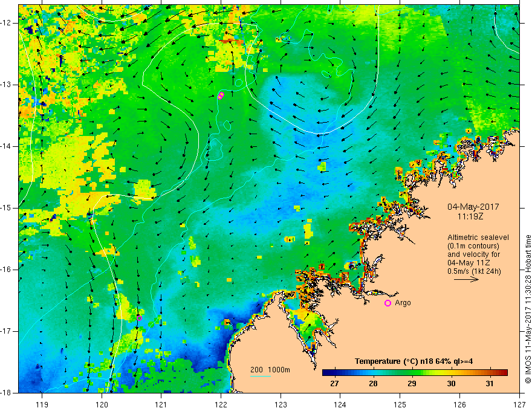Click the '(0.1m contours)' caption line

click(x=473, y=246)
